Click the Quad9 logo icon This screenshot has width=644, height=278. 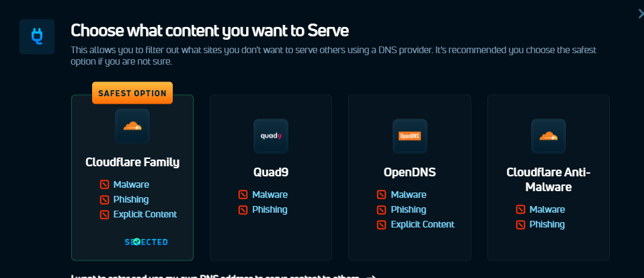coord(271,136)
